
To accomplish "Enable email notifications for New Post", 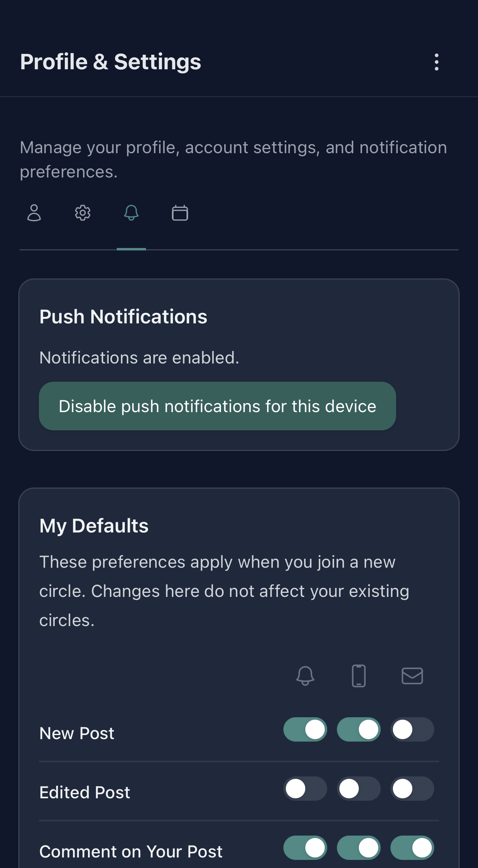I will pyautogui.click(x=412, y=729).
